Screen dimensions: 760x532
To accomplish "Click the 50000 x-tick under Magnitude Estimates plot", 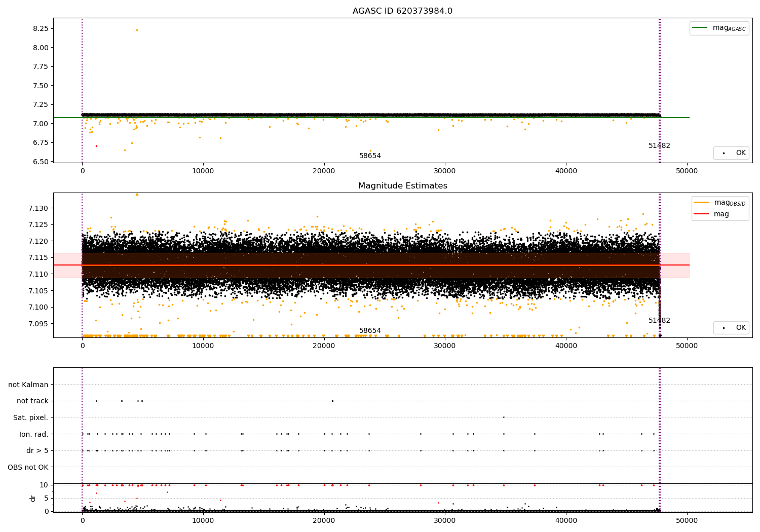I will click(x=687, y=346).
